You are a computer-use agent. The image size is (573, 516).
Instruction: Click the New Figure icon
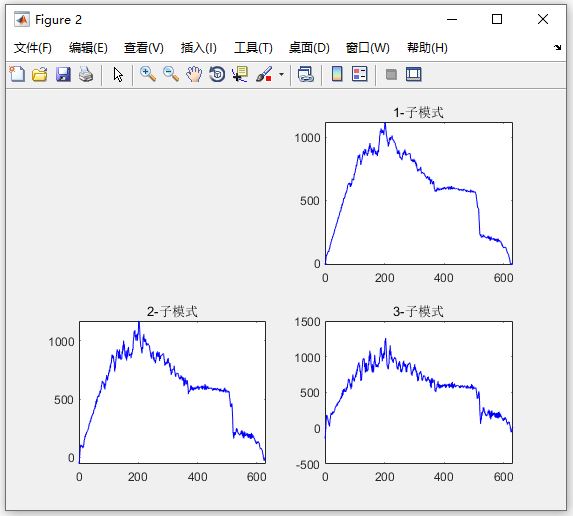point(17,74)
